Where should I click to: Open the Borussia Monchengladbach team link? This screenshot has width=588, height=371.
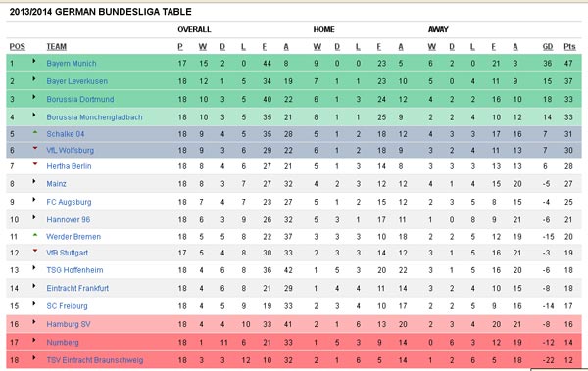coord(94,117)
